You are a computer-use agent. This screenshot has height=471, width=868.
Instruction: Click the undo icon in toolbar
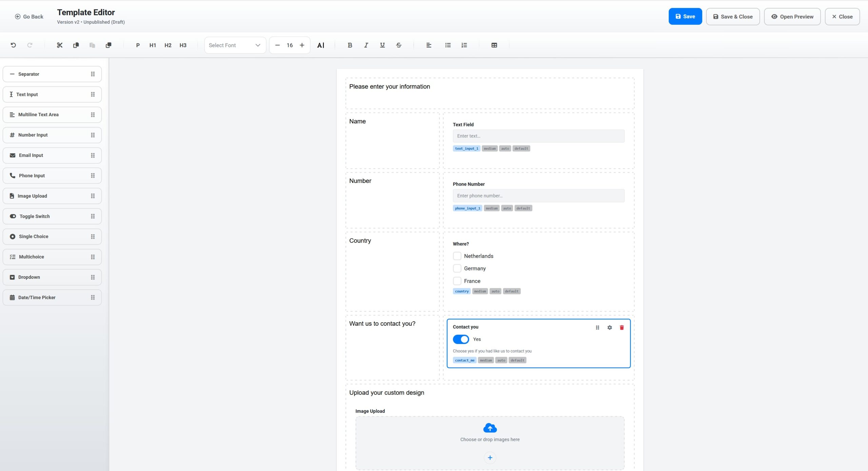tap(13, 45)
